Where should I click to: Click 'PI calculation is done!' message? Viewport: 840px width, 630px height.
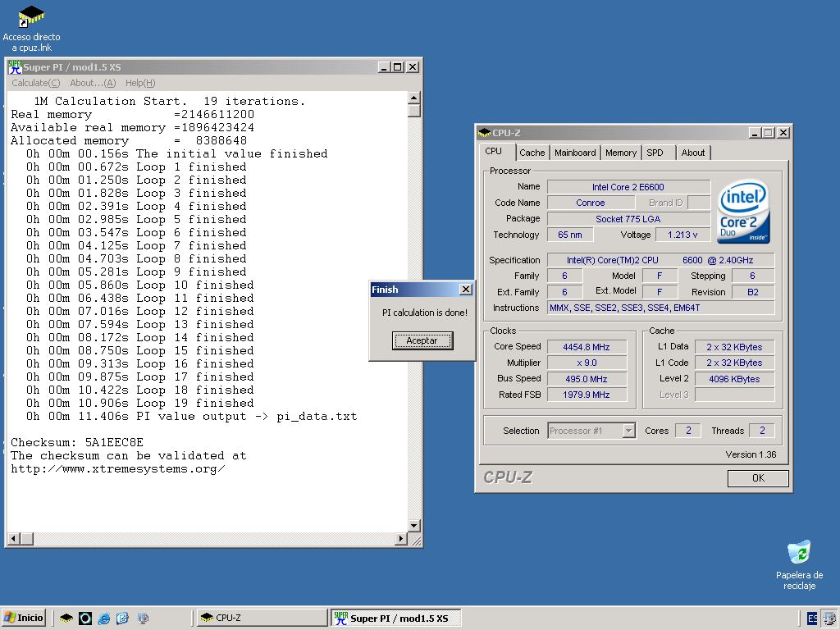tap(424, 313)
